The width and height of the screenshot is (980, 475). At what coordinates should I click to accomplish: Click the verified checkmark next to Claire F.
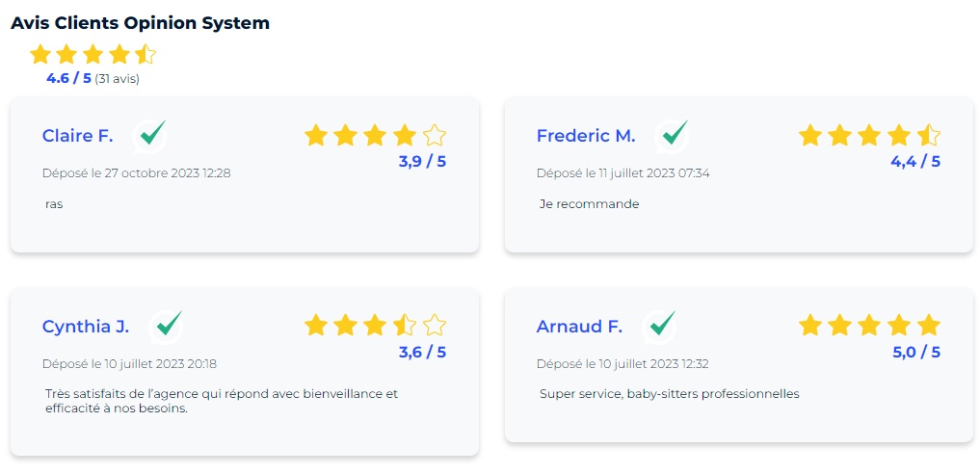point(150,135)
